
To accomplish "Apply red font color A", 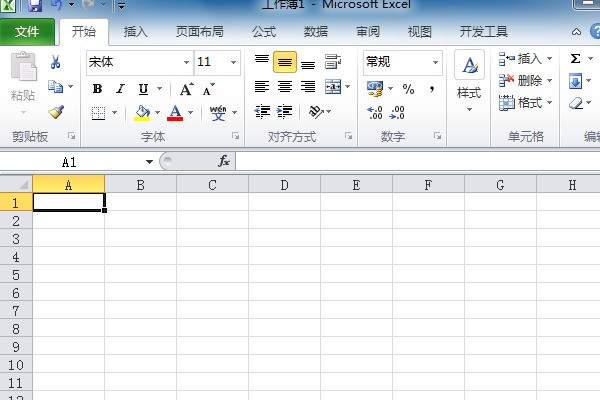I will click(175, 113).
